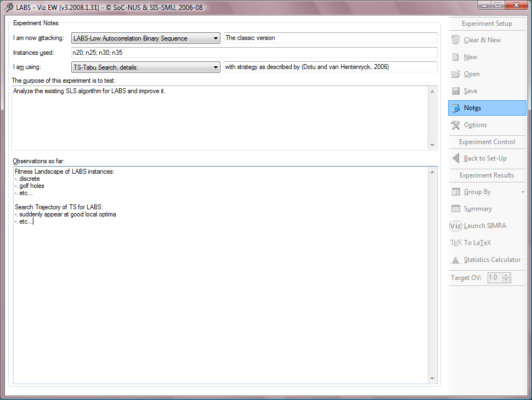Image resolution: width=532 pixels, height=400 pixels.
Task: Click the '-. discrete' line
Action: pos(27,179)
